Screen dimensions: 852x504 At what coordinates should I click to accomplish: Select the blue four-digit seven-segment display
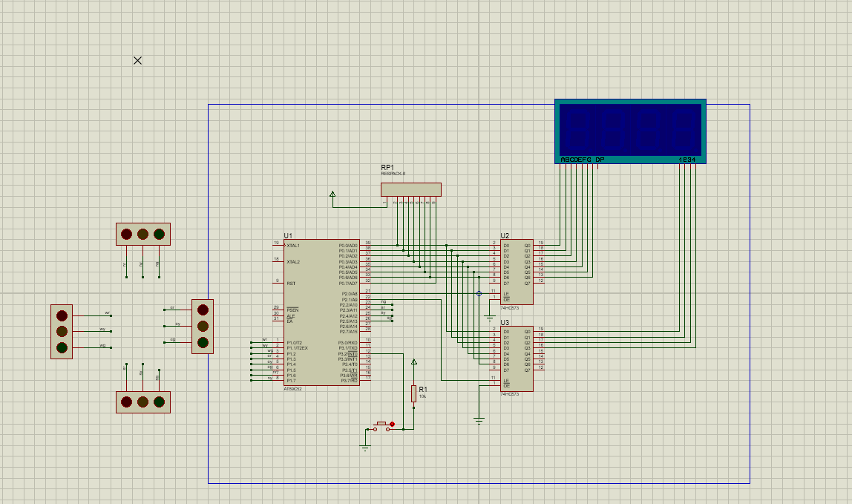coord(630,131)
